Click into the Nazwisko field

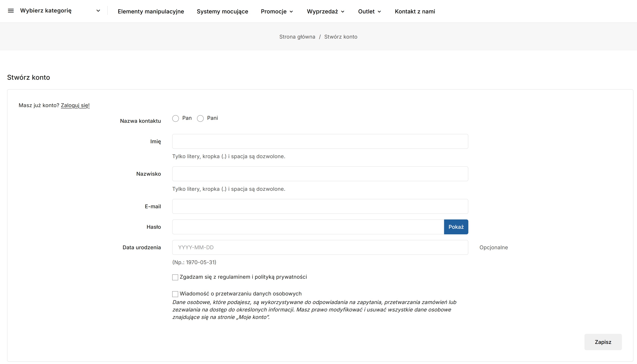point(320,174)
